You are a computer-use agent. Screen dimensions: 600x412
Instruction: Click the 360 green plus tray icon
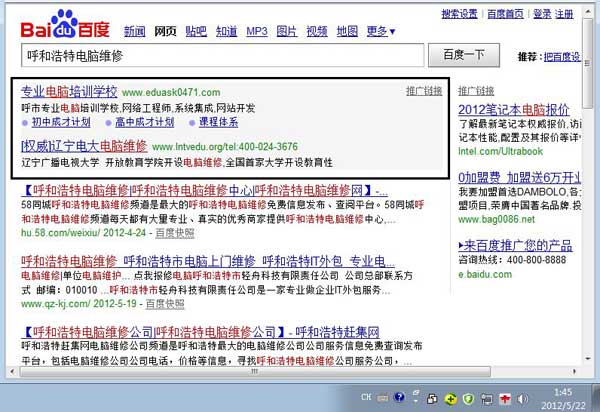451,399
